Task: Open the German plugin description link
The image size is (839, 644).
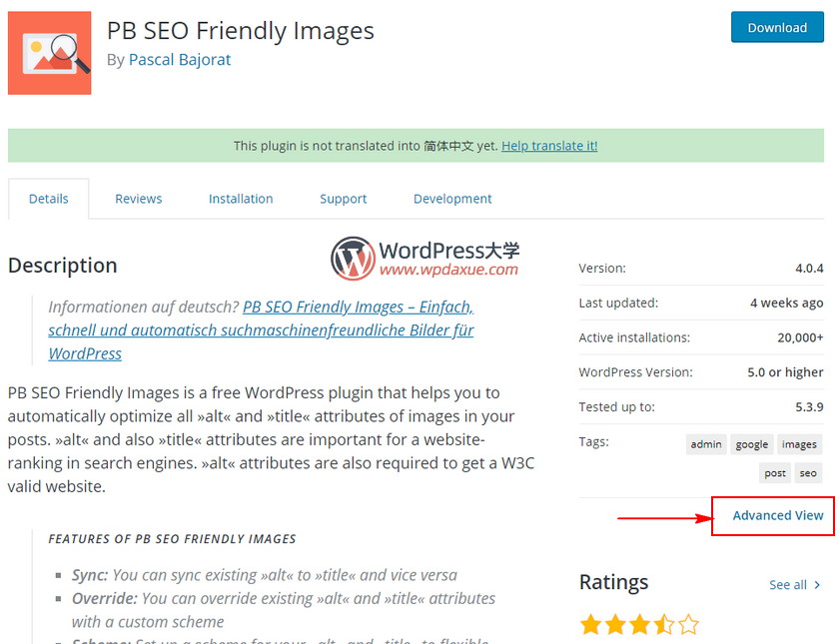Action: coord(261,329)
